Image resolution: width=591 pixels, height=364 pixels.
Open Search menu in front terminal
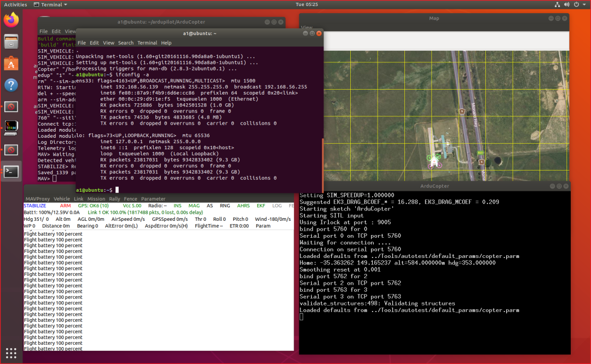click(x=125, y=43)
